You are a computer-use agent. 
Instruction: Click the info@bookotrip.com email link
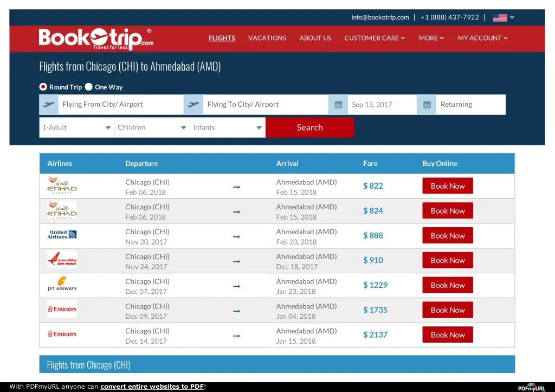tap(380, 17)
